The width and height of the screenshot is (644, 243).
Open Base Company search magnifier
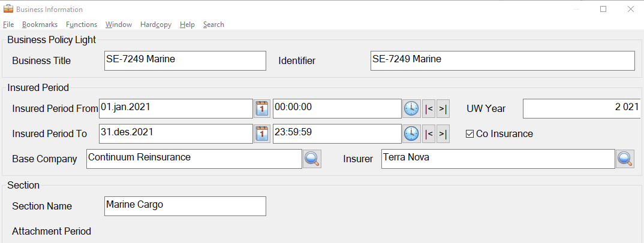312,159
